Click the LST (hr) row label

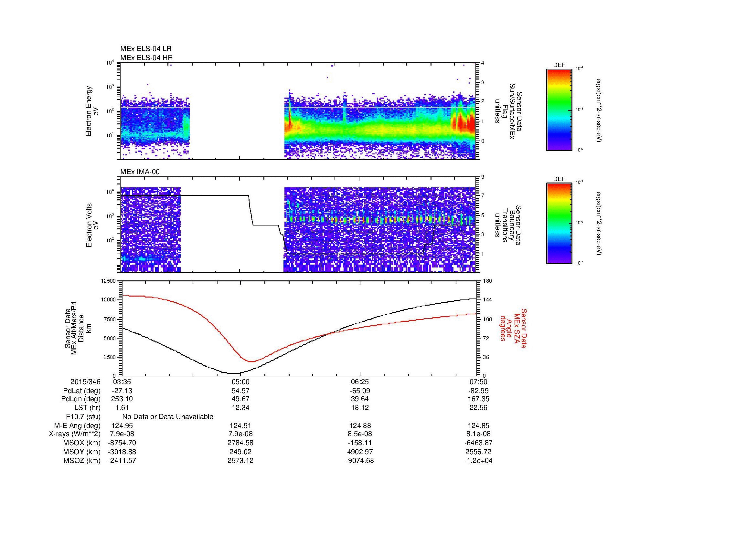coord(87,408)
